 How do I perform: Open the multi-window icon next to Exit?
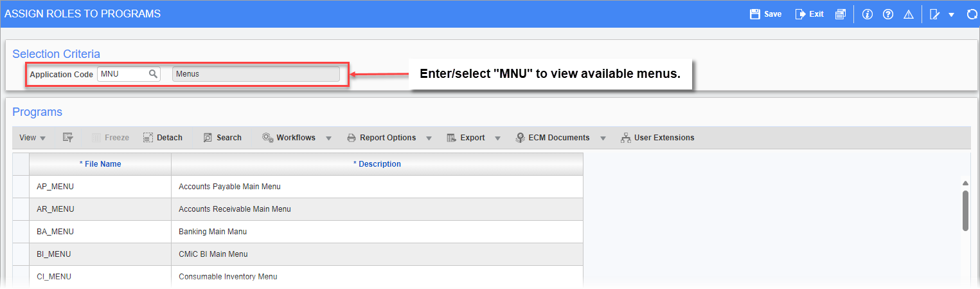point(840,14)
